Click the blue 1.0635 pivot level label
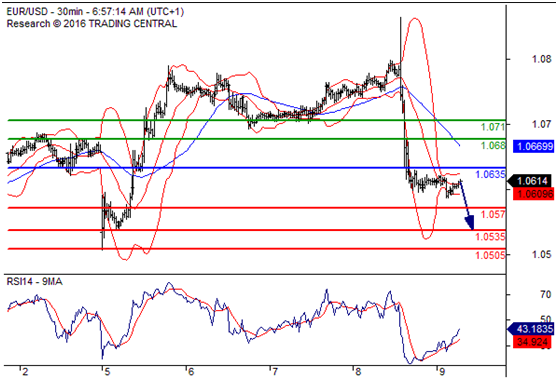Image resolution: width=558 pixels, height=381 pixels. (490, 174)
